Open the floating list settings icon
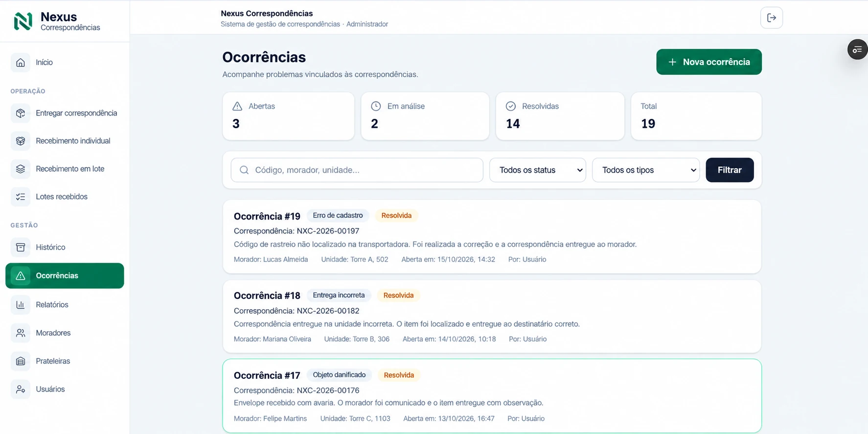 pyautogui.click(x=857, y=49)
